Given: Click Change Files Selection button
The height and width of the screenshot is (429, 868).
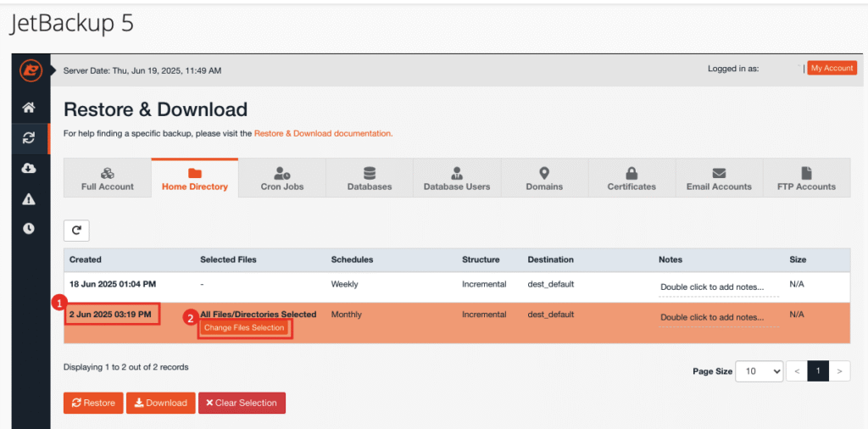Looking at the screenshot, I should [x=244, y=328].
